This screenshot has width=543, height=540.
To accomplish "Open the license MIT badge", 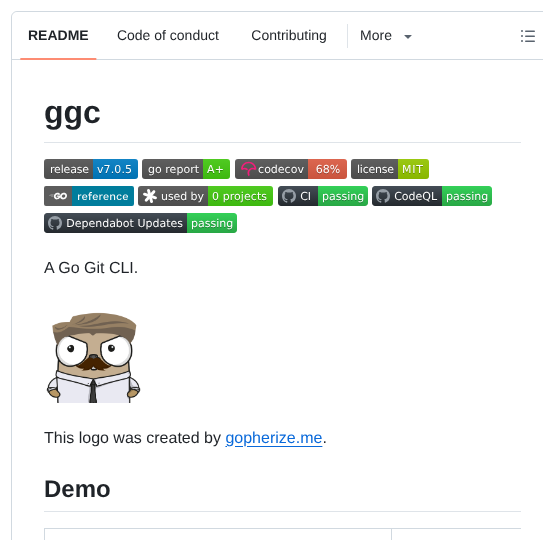I will (x=390, y=169).
